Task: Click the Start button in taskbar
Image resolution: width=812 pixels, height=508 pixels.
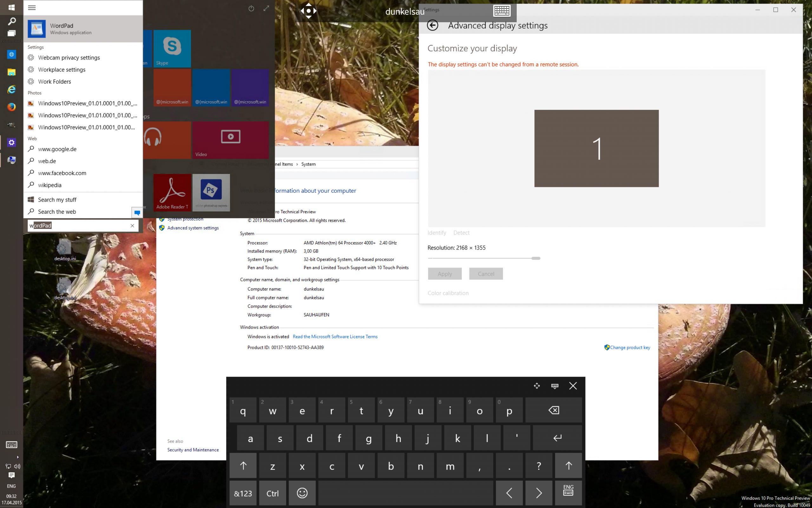Action: pyautogui.click(x=11, y=7)
